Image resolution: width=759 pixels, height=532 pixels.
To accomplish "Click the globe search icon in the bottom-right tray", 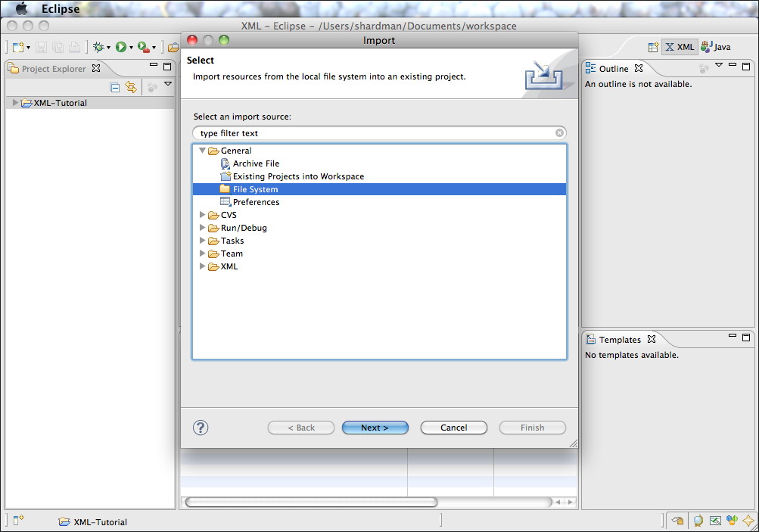I will click(698, 521).
